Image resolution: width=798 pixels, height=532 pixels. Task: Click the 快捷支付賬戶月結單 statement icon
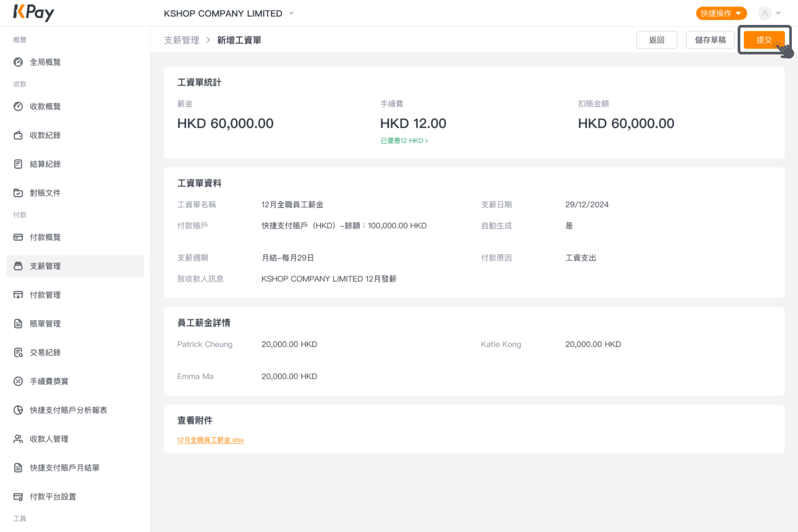click(x=18, y=468)
